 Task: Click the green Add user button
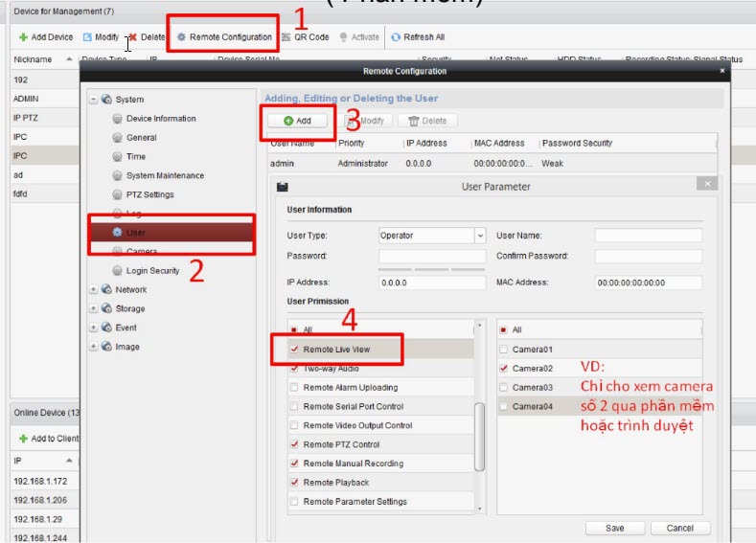tap(297, 122)
